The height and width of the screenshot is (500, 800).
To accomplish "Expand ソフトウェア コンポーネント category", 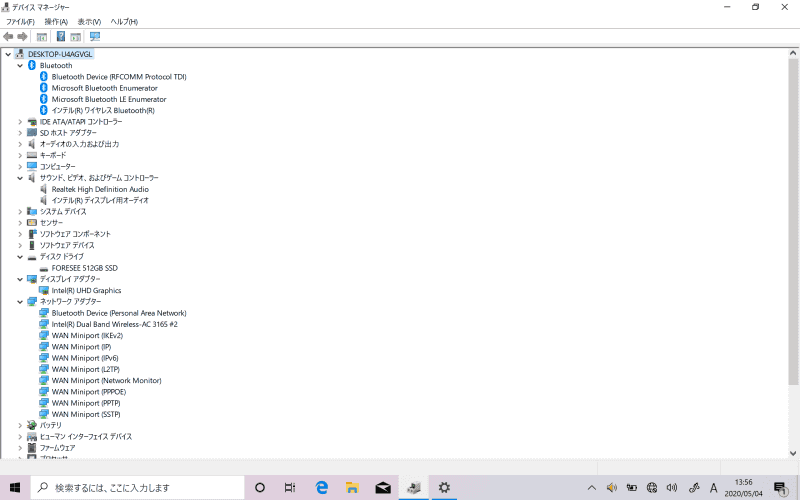I will pos(20,234).
